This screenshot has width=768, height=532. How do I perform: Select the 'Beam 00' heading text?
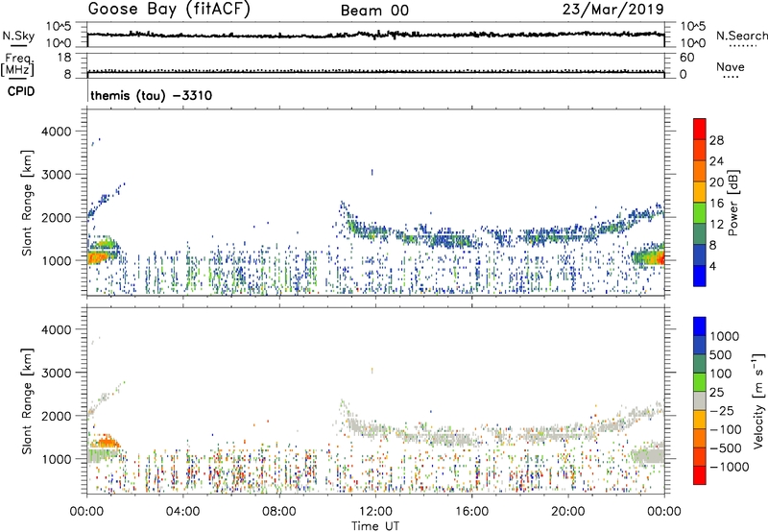click(374, 11)
